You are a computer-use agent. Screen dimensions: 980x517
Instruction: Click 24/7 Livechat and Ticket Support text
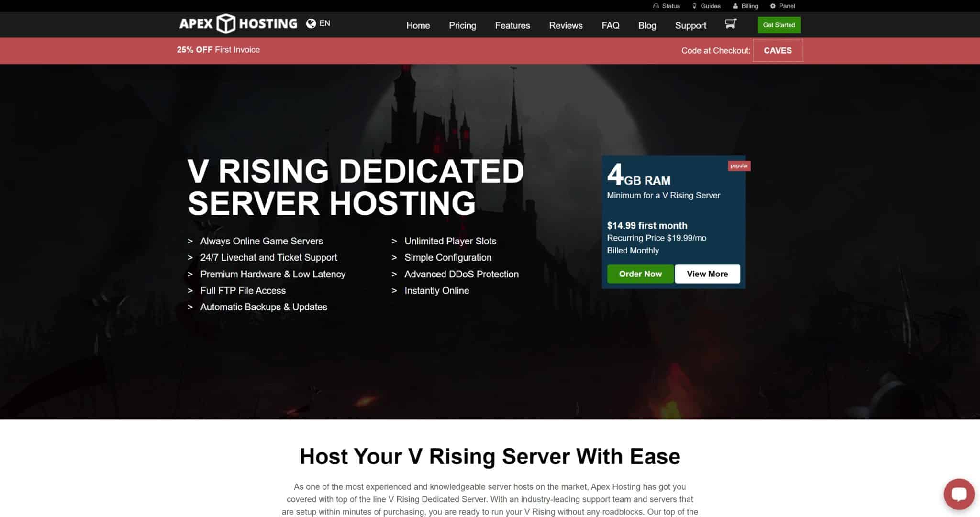coord(268,258)
